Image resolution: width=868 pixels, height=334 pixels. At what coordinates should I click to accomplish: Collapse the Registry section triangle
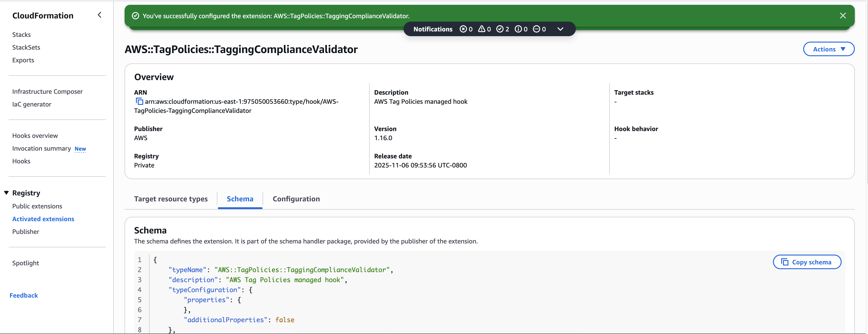[x=6, y=193]
